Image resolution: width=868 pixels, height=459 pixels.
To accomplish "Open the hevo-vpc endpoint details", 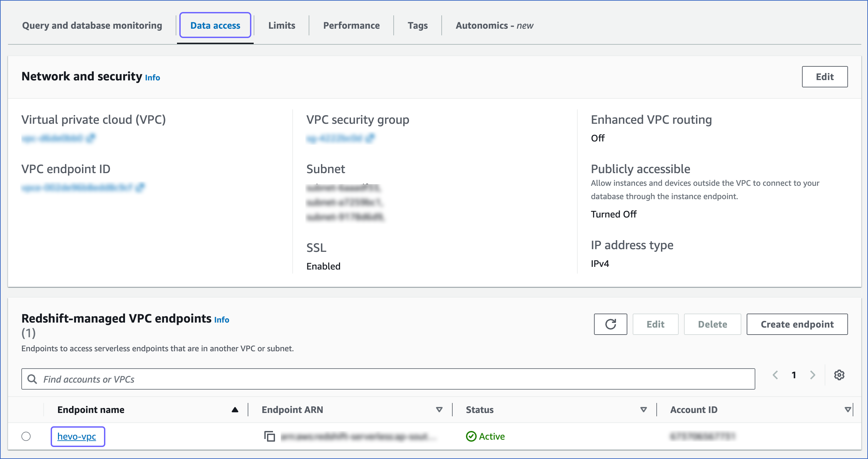I will (x=77, y=436).
